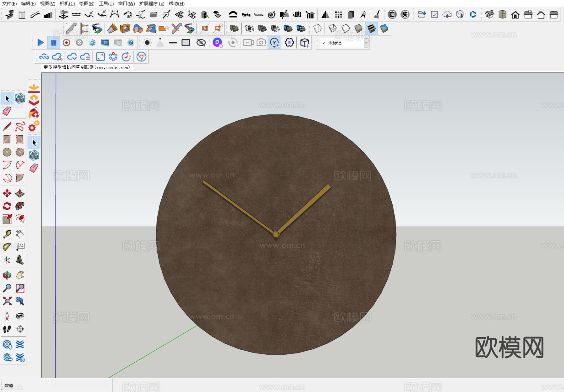564x392 pixels.
Task: Select the Rotate tool
Action: (x=7, y=206)
